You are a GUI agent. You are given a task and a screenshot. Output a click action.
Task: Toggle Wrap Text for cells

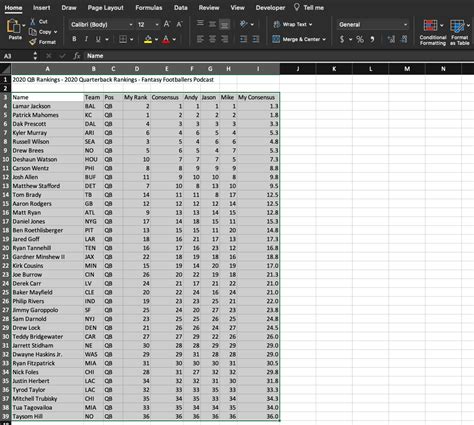click(293, 24)
